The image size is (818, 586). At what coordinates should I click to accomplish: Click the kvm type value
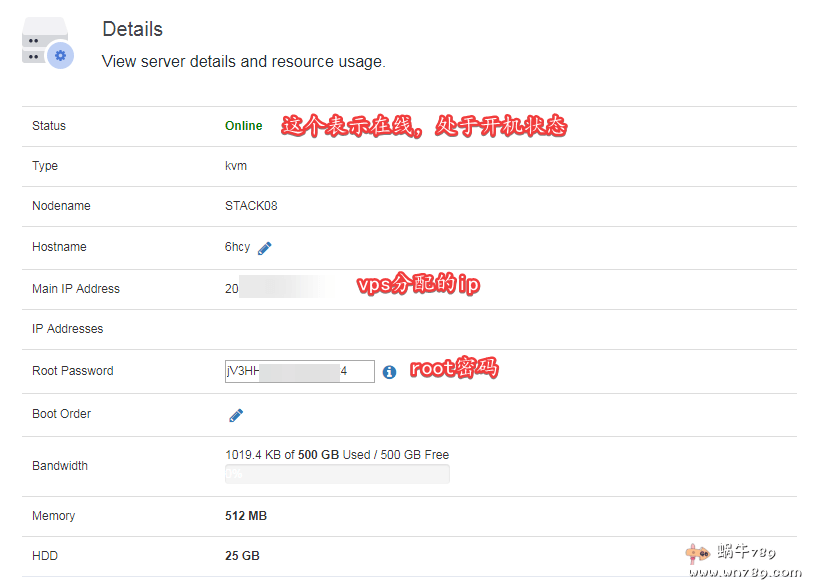point(236,166)
